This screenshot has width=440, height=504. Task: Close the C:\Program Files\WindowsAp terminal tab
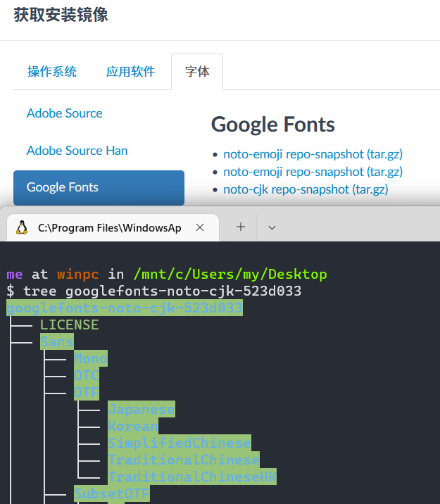[x=200, y=227]
